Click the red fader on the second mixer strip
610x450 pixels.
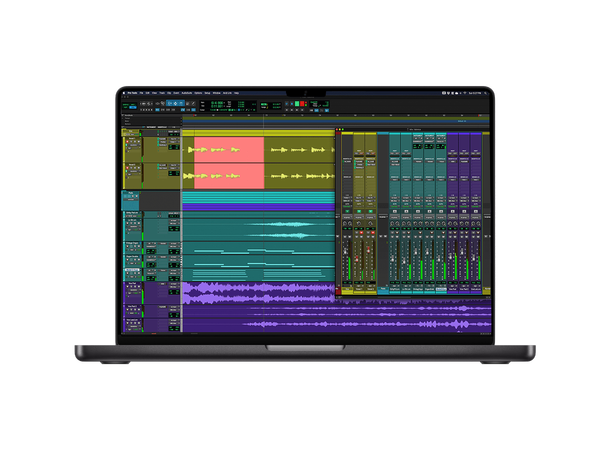coord(357,259)
